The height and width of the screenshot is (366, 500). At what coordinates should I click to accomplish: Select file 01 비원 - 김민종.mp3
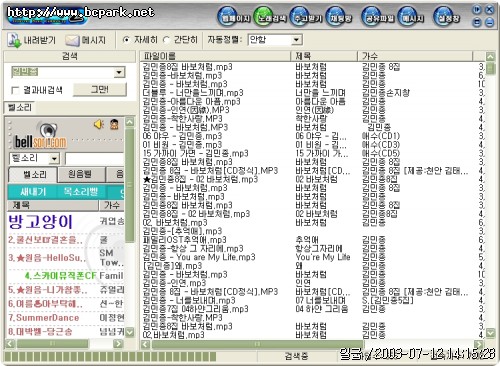pos(182,145)
